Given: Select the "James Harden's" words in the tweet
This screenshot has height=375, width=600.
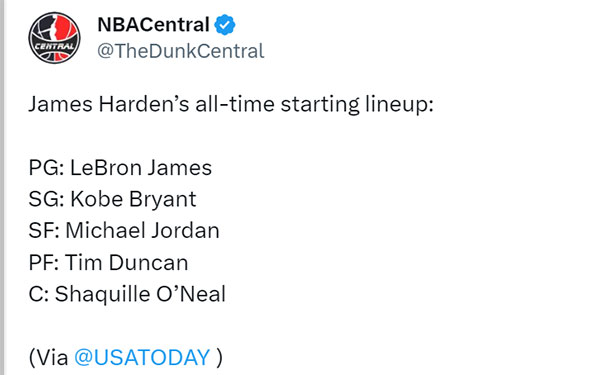Looking at the screenshot, I should (109, 104).
